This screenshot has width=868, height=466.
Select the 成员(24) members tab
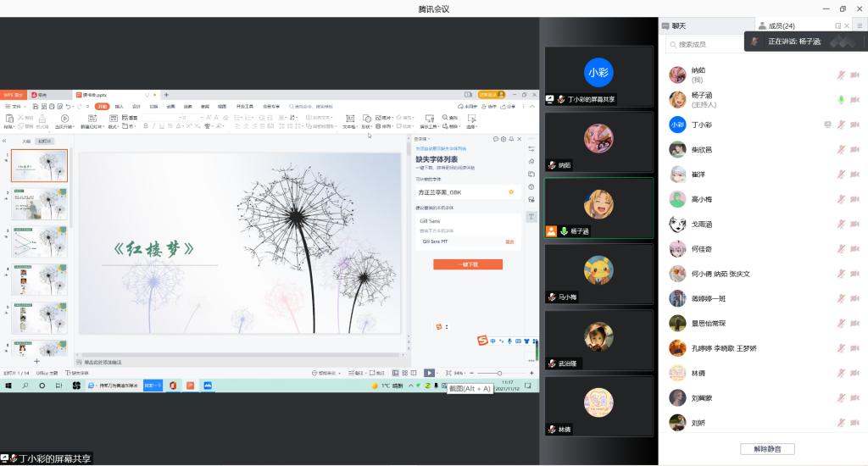point(781,25)
